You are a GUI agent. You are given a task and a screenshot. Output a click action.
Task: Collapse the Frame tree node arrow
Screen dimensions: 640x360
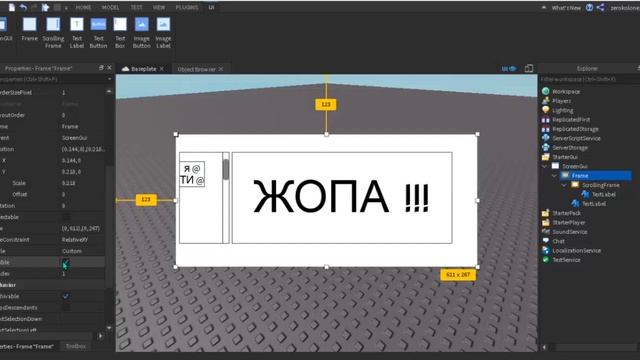point(554,176)
